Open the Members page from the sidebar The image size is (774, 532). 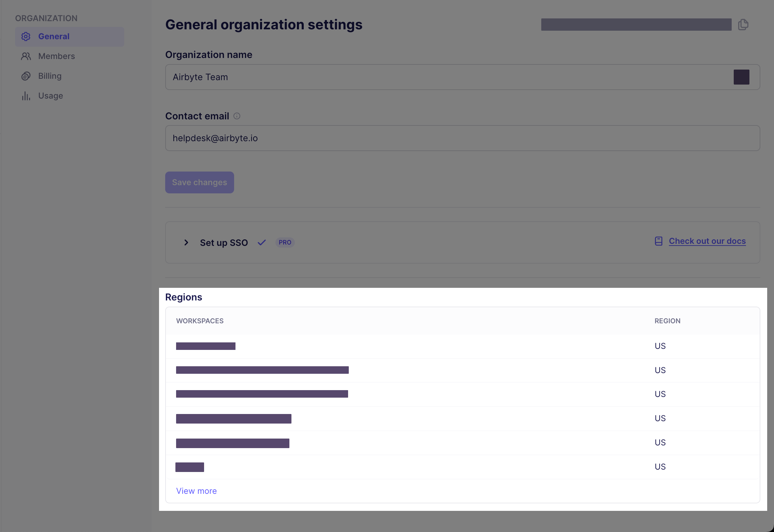point(56,56)
